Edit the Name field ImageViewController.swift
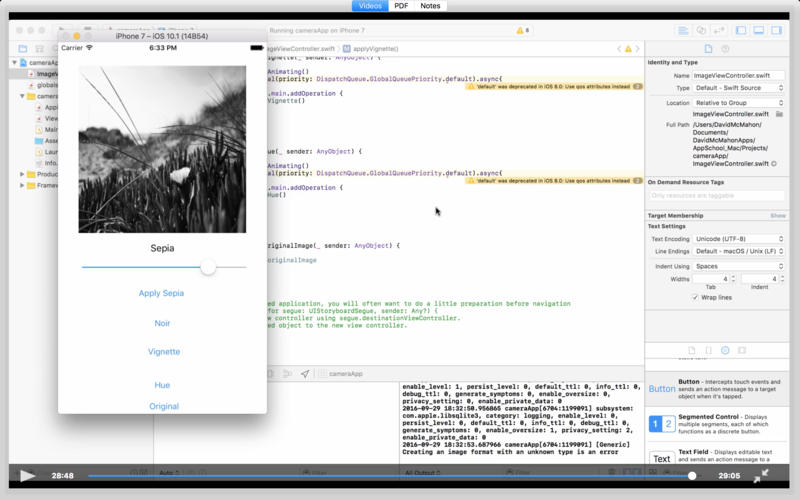The image size is (800, 500). (738, 76)
